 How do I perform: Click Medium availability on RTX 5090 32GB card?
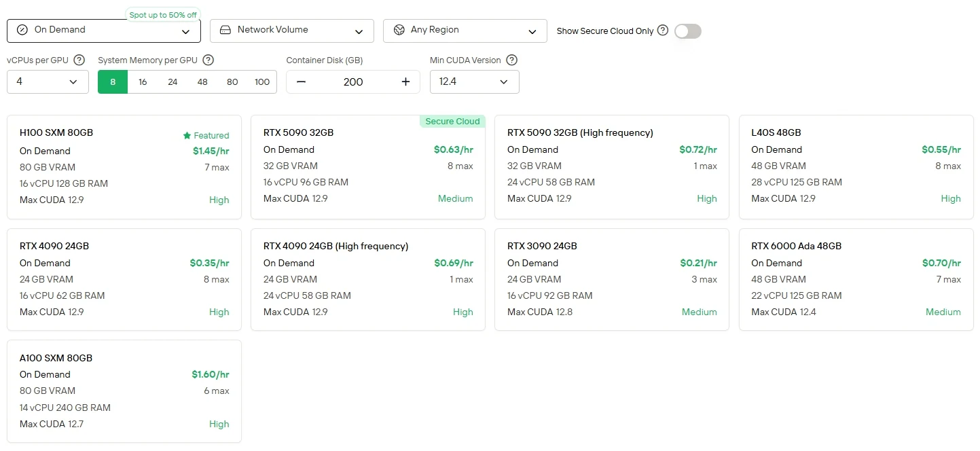click(x=456, y=198)
